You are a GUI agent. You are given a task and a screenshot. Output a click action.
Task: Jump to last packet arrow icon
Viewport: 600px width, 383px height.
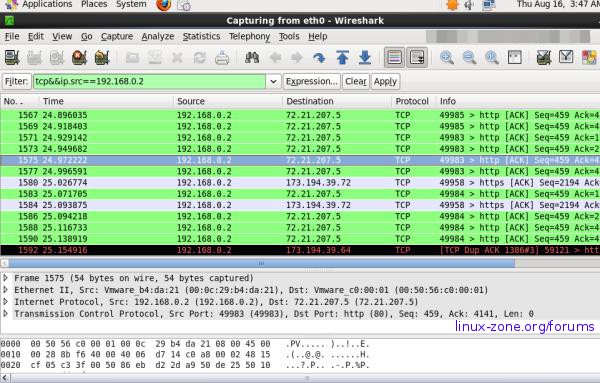click(x=365, y=58)
